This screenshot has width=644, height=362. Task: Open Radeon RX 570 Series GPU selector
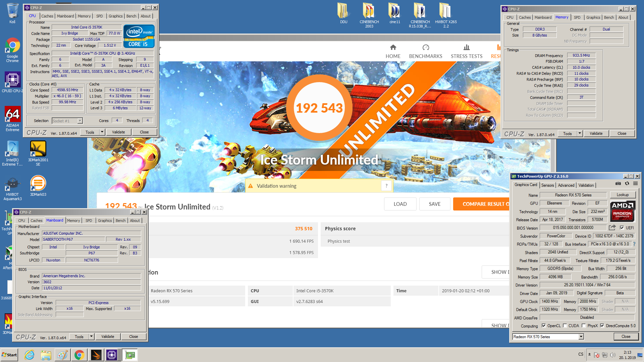coord(548,337)
